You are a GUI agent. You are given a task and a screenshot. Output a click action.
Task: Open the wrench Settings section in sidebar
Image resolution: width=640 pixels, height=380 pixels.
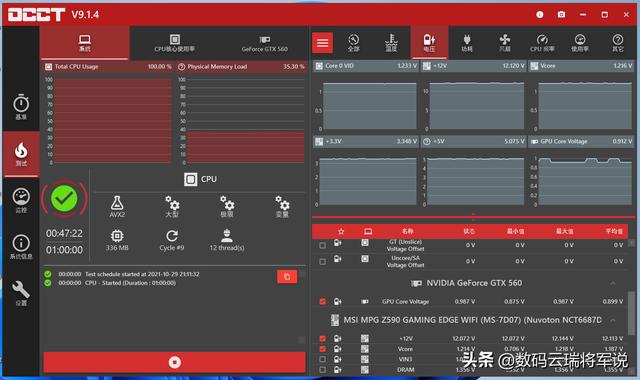[x=21, y=293]
